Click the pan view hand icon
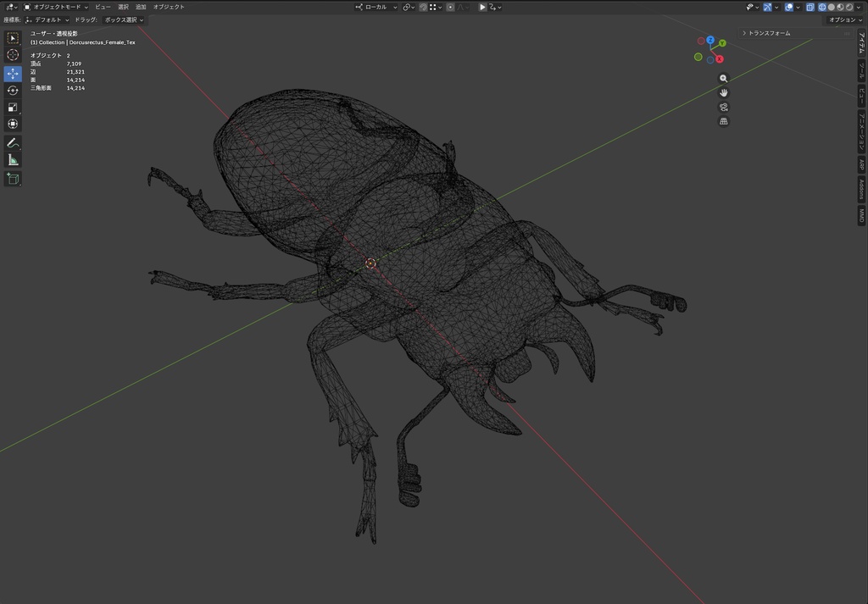 pyautogui.click(x=723, y=93)
